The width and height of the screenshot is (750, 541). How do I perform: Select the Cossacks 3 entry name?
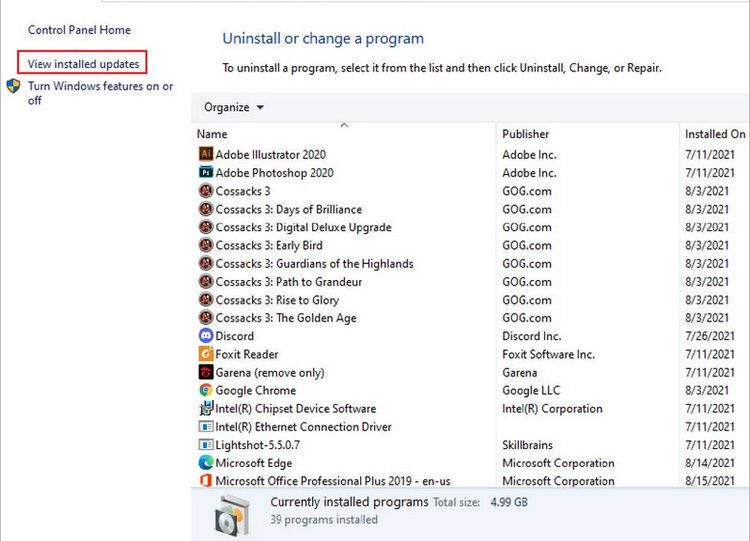[x=243, y=191]
